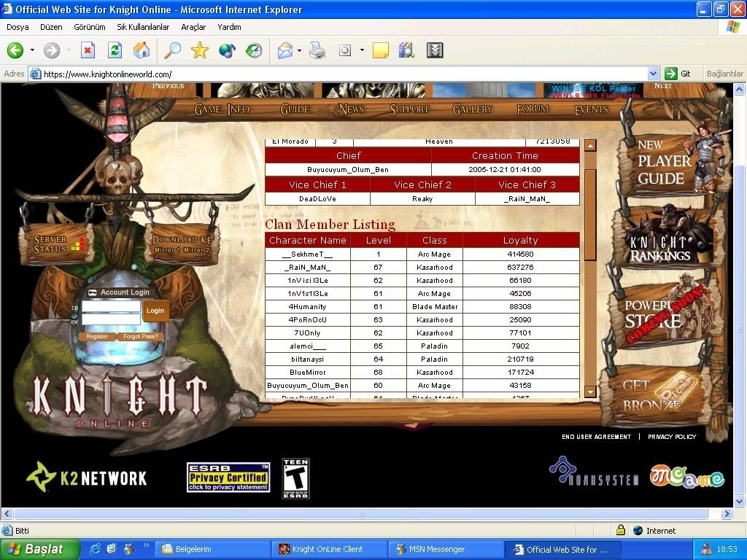Stop page loading with red X icon
The image size is (747, 560).
pyautogui.click(x=88, y=50)
